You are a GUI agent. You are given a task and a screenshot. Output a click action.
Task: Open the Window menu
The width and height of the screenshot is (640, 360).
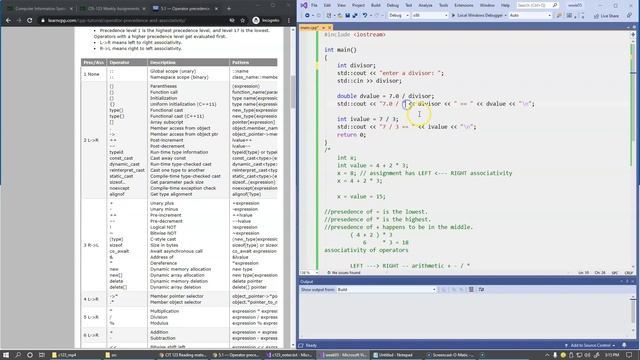tap(487, 5)
